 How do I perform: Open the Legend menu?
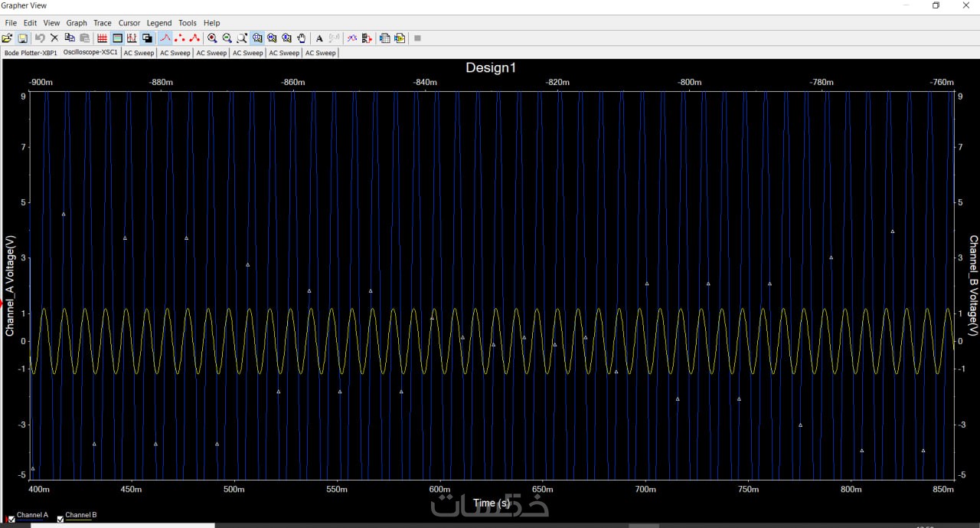159,23
